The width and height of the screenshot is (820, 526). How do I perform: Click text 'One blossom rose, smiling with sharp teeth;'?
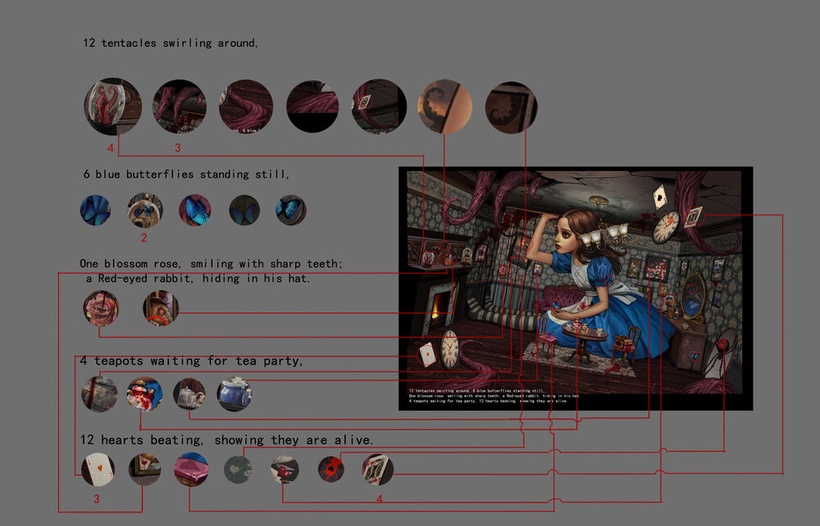click(211, 264)
